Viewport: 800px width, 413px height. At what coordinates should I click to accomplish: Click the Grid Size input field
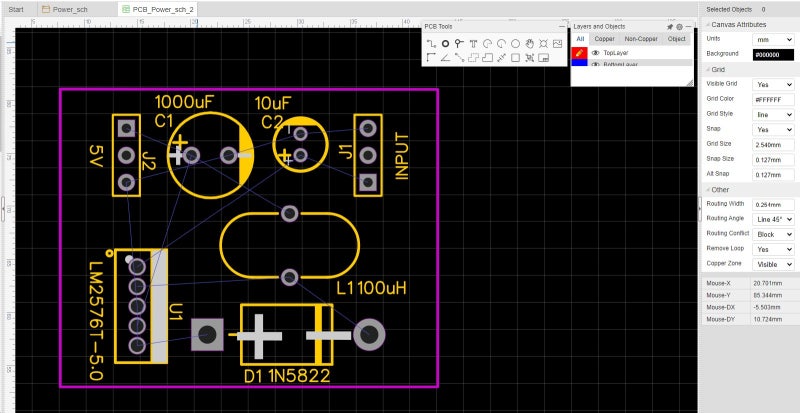[x=773, y=145]
